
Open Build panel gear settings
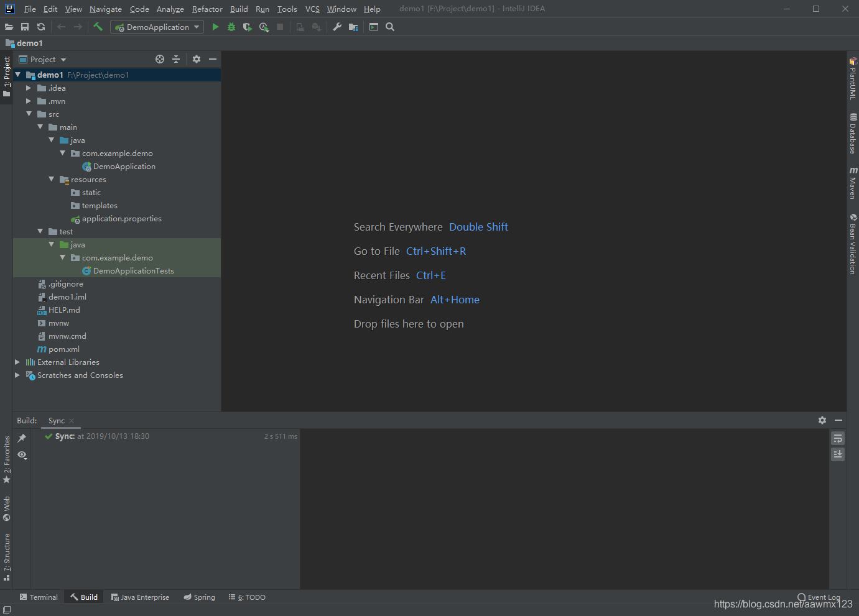click(x=822, y=420)
